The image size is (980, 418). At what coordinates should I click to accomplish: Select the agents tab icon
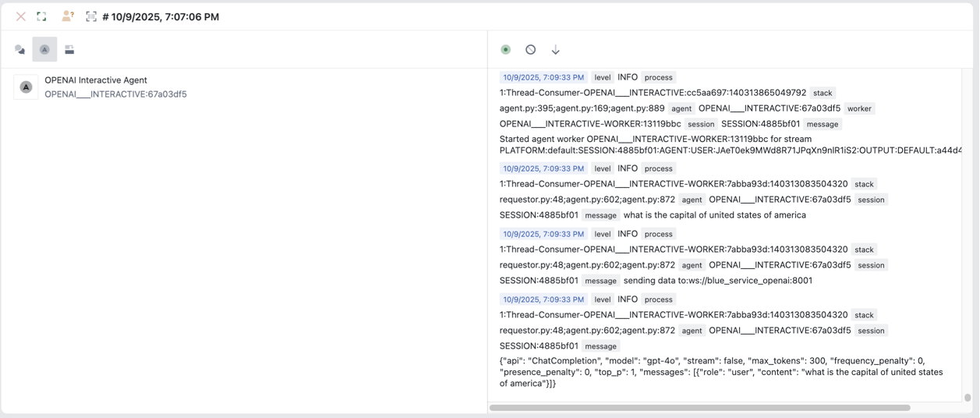coord(44,49)
